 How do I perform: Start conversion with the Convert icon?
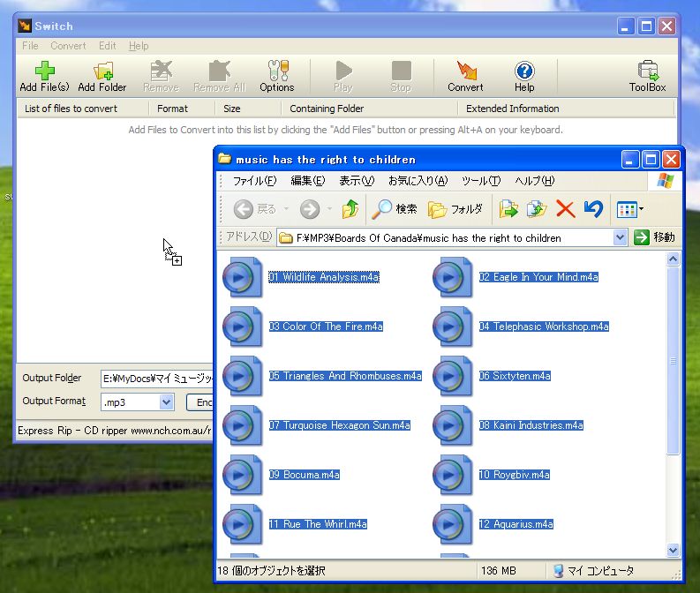pyautogui.click(x=465, y=76)
